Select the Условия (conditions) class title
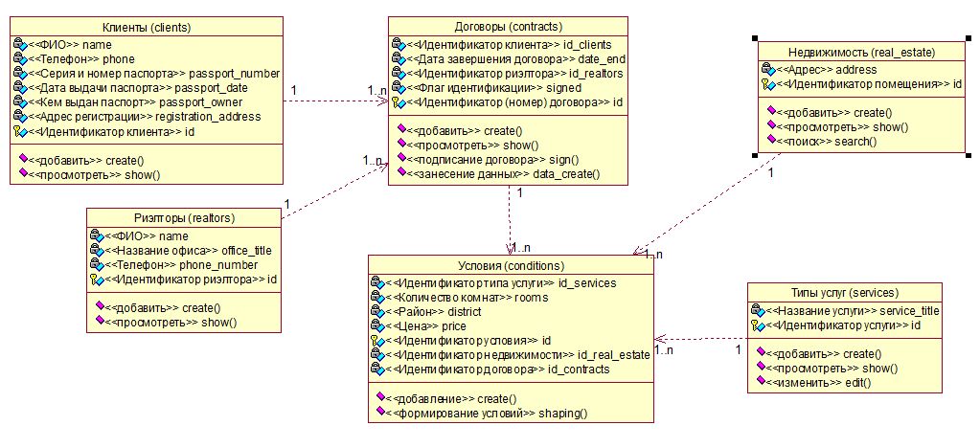The height and width of the screenshot is (448, 980). (x=511, y=265)
